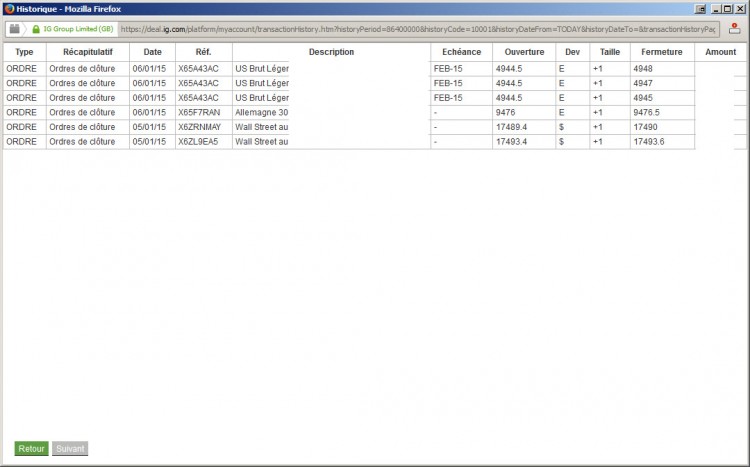Viewport: 750px width, 467px height.
Task: Click the Réf. column header
Action: [203, 52]
